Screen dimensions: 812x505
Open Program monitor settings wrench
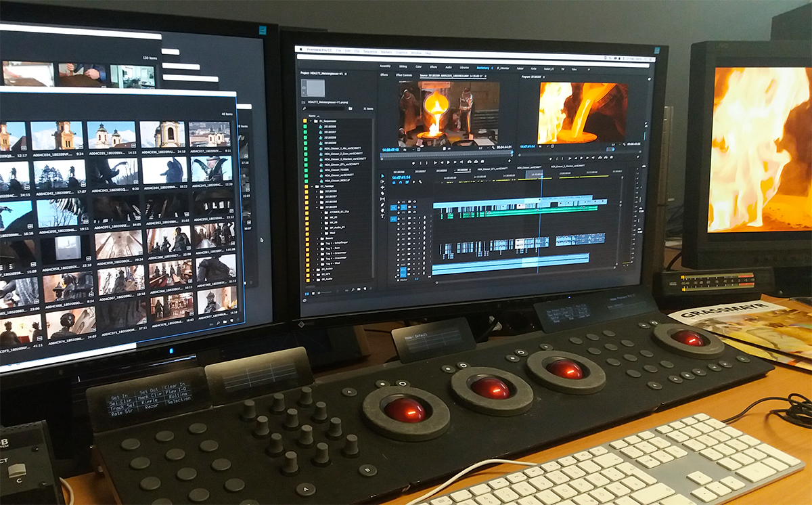625,144
